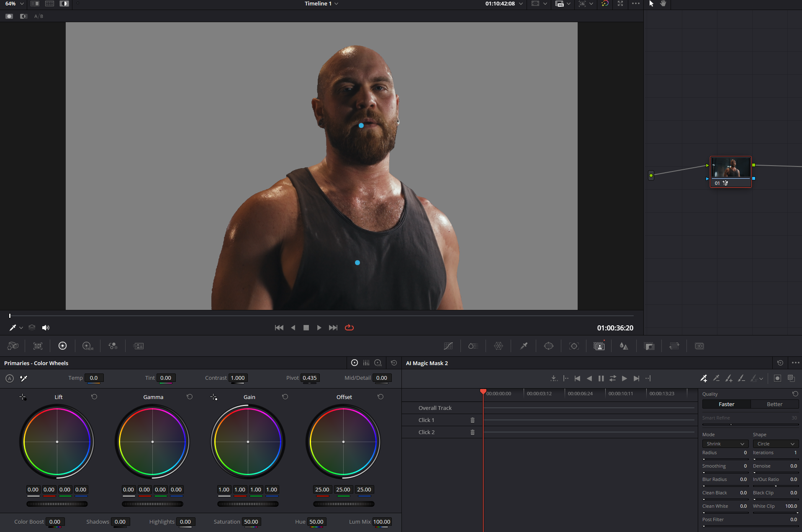The width and height of the screenshot is (802, 532).
Task: Open the Curves palette
Action: pyautogui.click(x=448, y=346)
